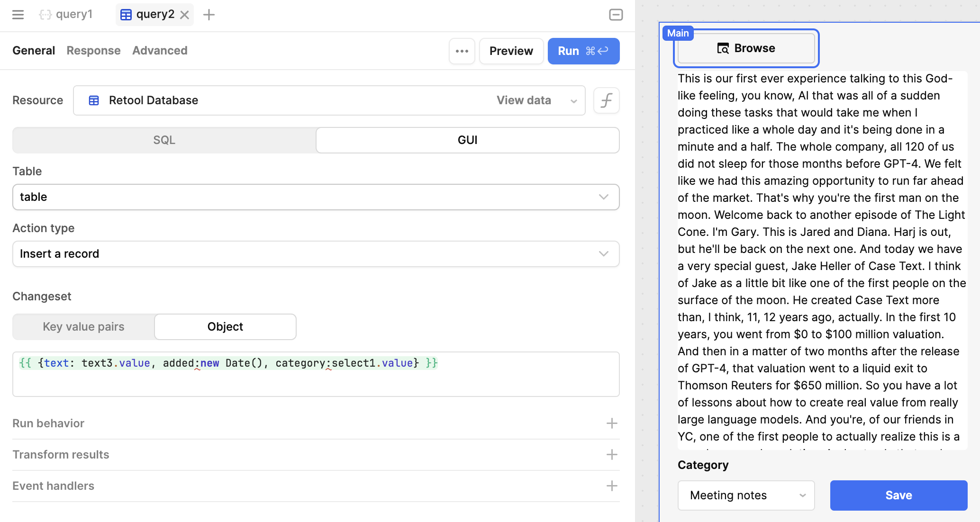This screenshot has height=522, width=980.
Task: Open the hamburger menu icon
Action: [x=18, y=15]
